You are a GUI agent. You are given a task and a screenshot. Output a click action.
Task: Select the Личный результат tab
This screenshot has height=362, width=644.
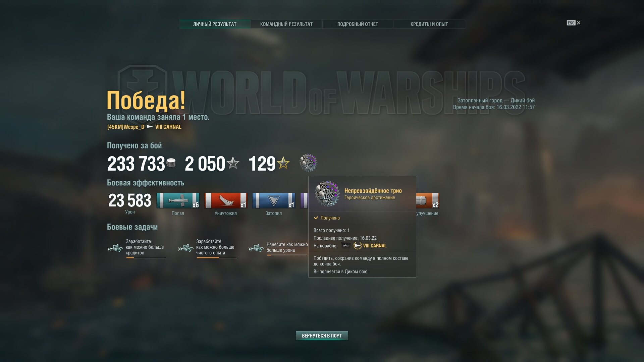(215, 24)
